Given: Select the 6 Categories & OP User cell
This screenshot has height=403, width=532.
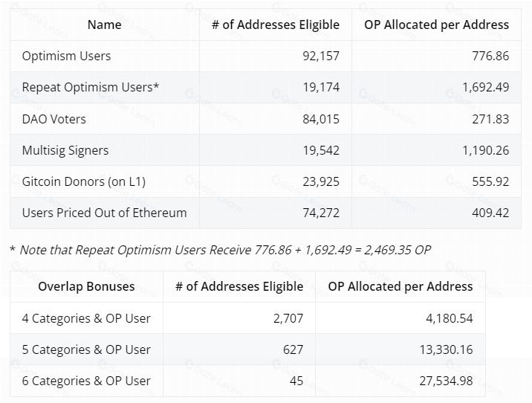Looking at the screenshot, I should [x=86, y=381].
